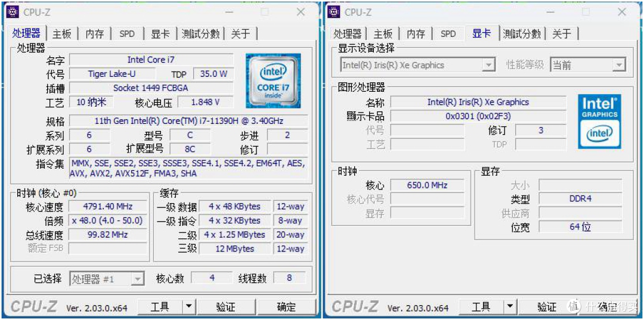Click the GPU revision value 3
The width and height of the screenshot is (644, 320).
pyautogui.click(x=541, y=130)
